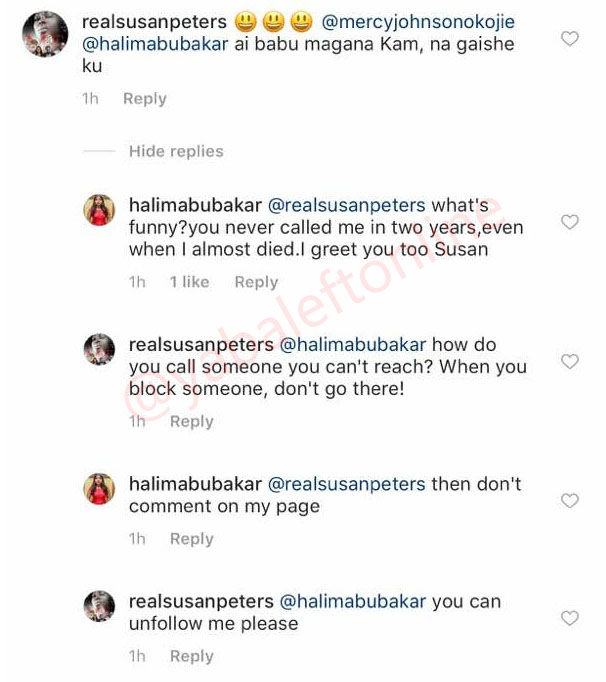606x682 pixels.
Task: Reply to the "don't go there!" comment
Action: [191, 421]
